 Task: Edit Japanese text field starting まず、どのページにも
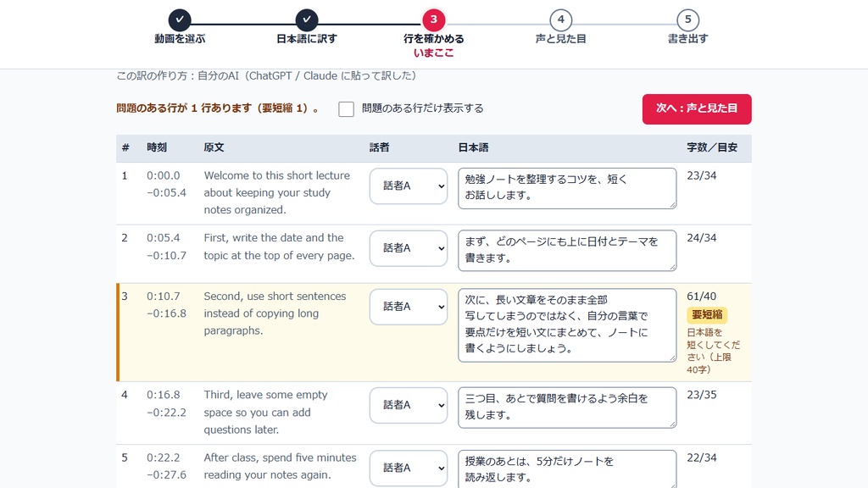[x=567, y=251]
